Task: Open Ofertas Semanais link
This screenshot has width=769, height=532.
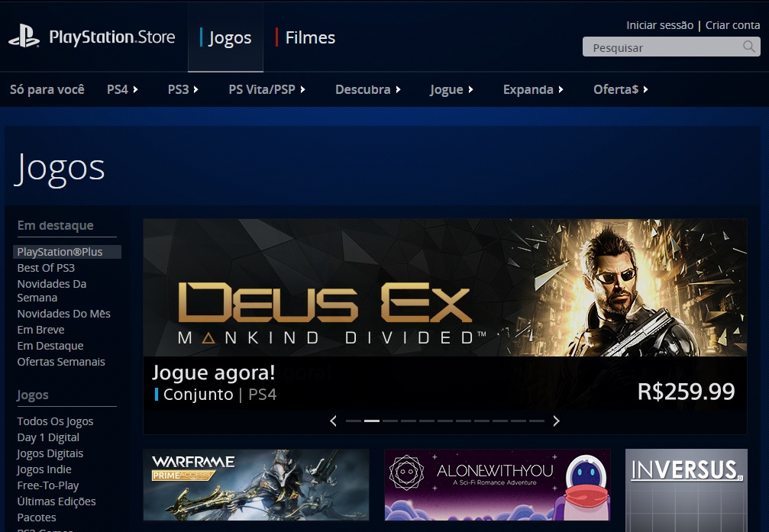Action: click(61, 361)
